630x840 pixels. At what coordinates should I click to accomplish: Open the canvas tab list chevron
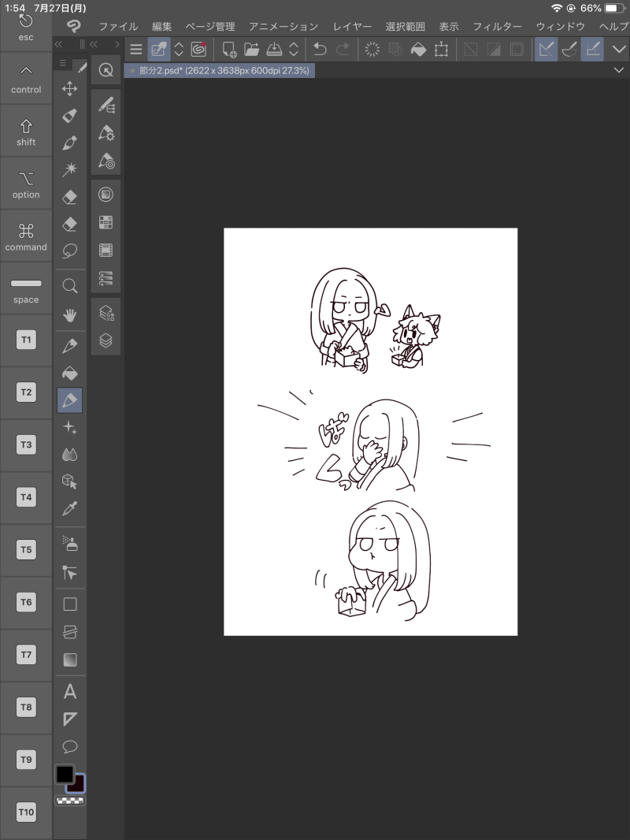pyautogui.click(x=619, y=70)
